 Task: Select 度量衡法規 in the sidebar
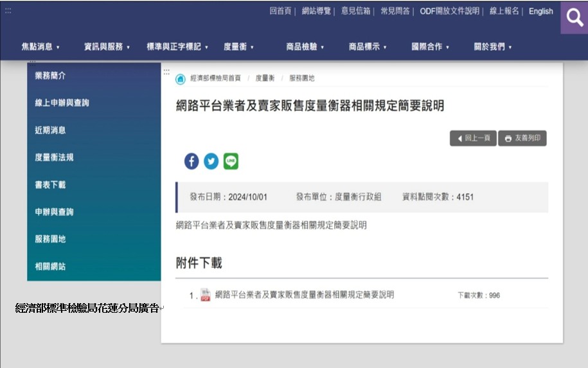pyautogui.click(x=54, y=157)
